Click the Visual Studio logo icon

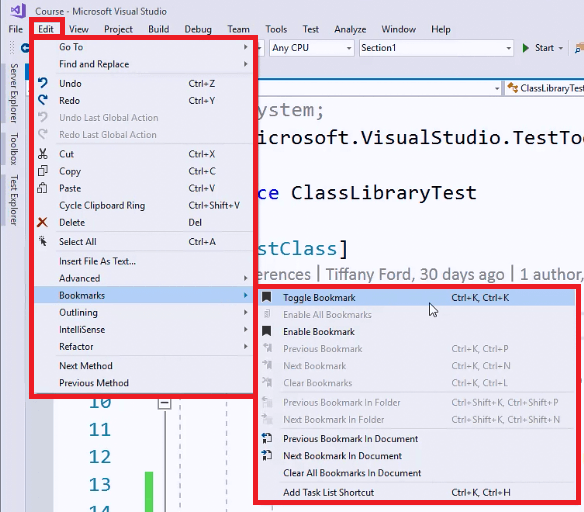(18, 10)
